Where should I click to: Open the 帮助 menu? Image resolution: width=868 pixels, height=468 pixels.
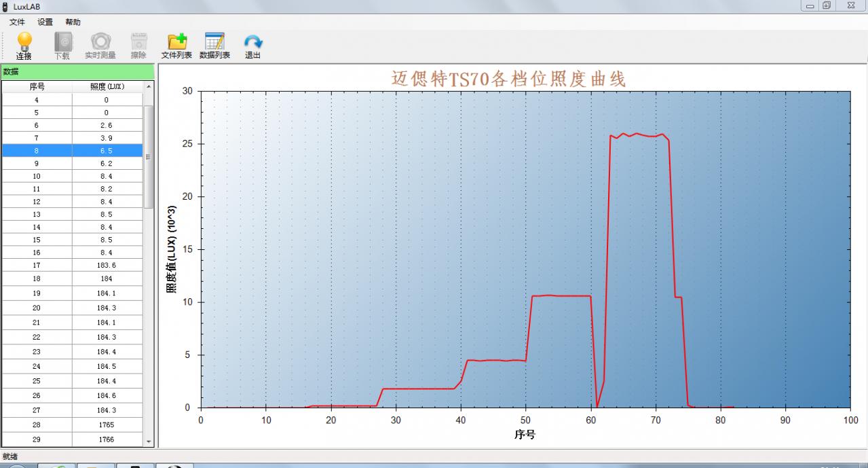coord(73,22)
